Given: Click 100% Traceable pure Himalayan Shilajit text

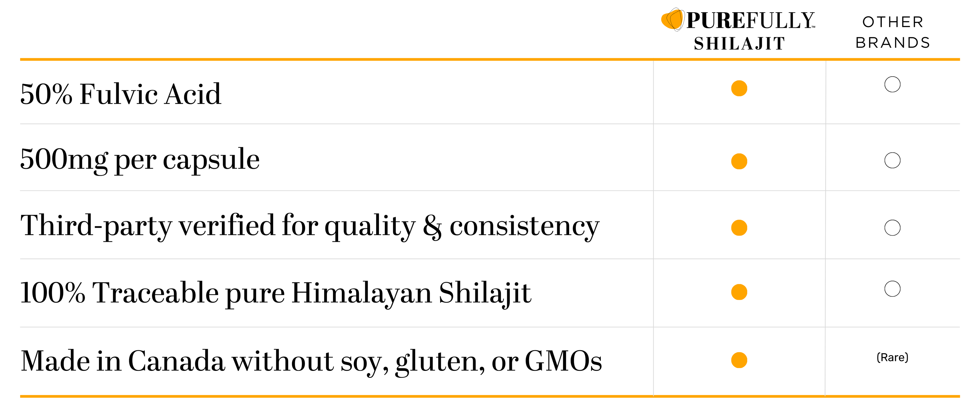Looking at the screenshot, I should (x=275, y=293).
